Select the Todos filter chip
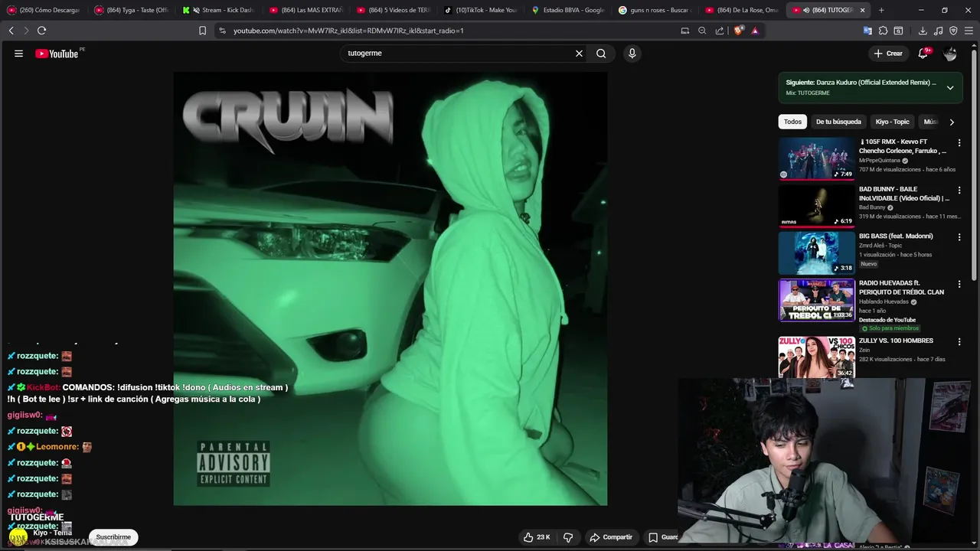This screenshot has width=980, height=551. tap(792, 122)
